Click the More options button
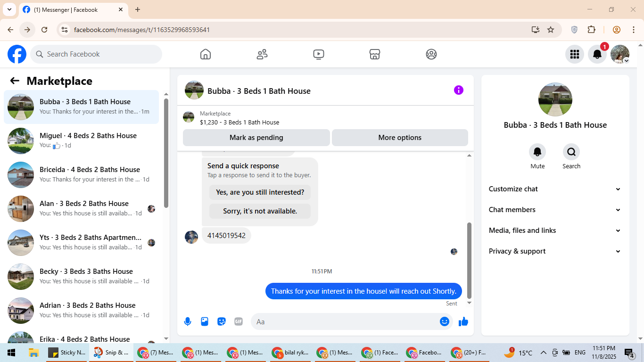Screen dimensions: 644x362 point(400,138)
